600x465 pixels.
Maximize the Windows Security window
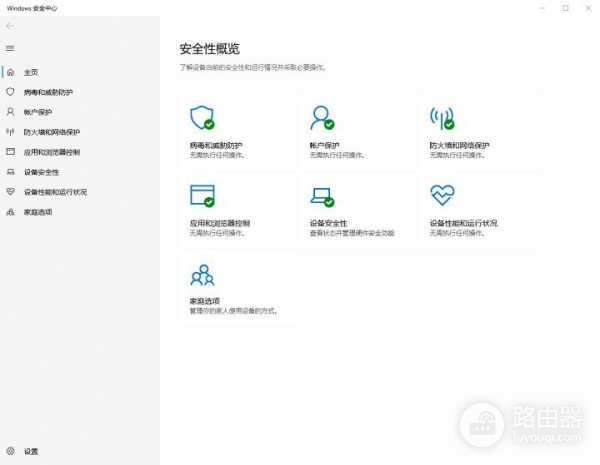(x=565, y=8)
